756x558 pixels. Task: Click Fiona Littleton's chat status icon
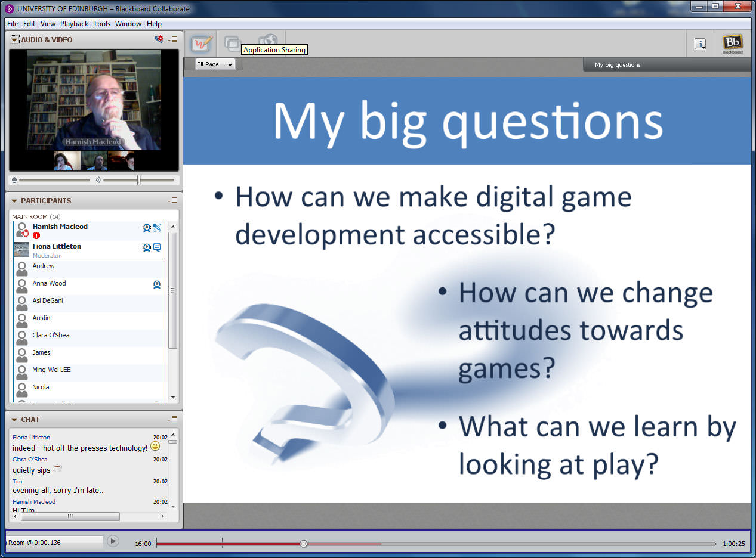pyautogui.click(x=157, y=247)
